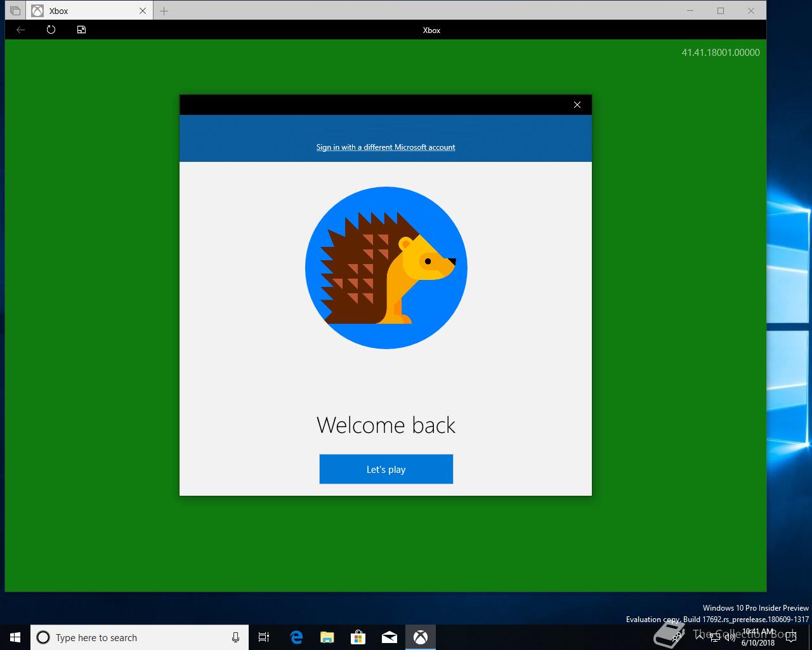The image size is (812, 650).
Task: Show tabs overview icon in the title bar
Action: coord(15,11)
